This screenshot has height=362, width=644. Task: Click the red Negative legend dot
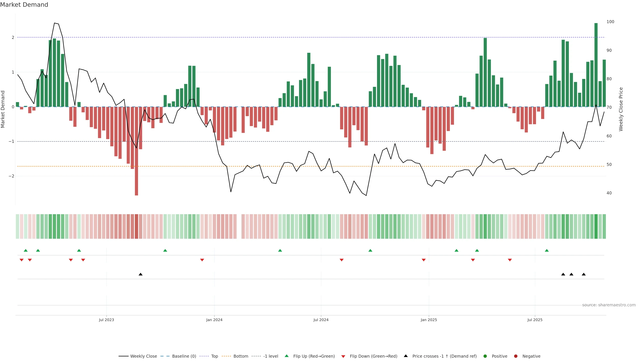[516, 356]
